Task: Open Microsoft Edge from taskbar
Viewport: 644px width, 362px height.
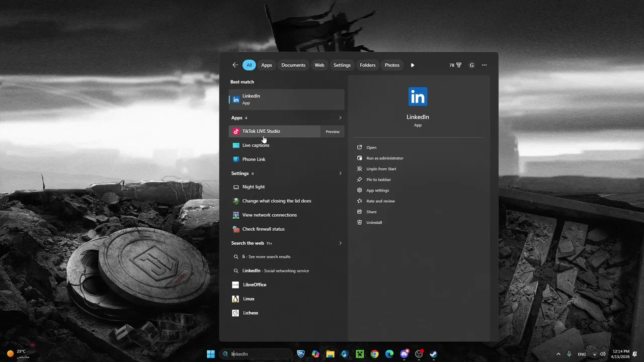Action: [389, 354]
